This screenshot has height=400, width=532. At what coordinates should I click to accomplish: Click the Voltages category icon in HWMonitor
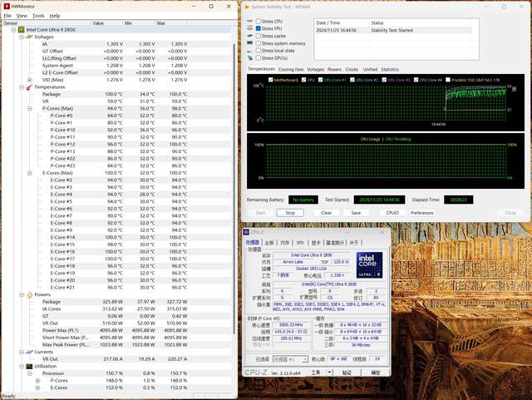pos(30,37)
